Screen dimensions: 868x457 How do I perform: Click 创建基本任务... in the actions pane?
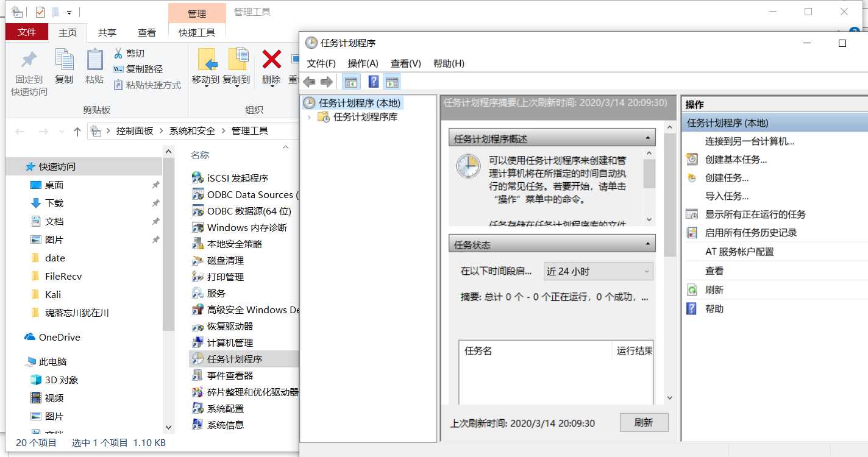point(736,160)
